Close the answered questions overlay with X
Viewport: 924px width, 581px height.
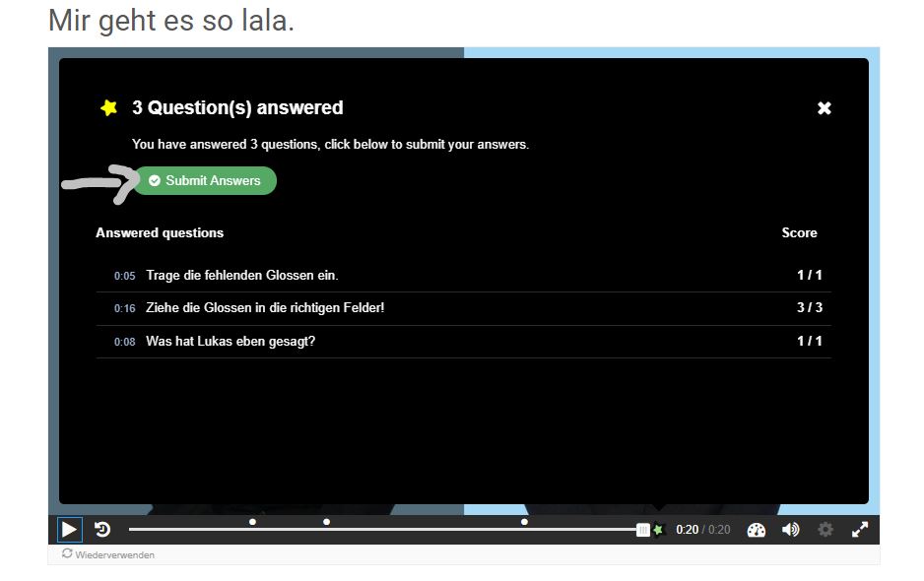coord(825,108)
